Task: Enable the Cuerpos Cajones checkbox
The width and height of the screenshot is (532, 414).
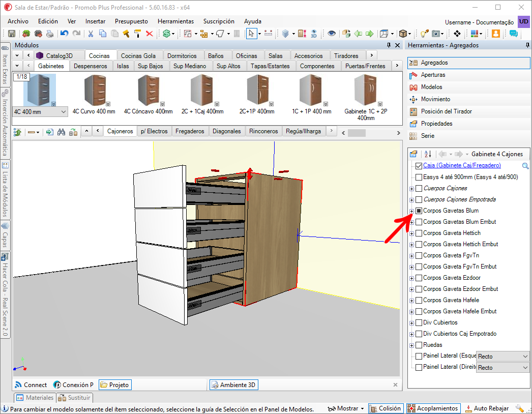Action: (419, 188)
